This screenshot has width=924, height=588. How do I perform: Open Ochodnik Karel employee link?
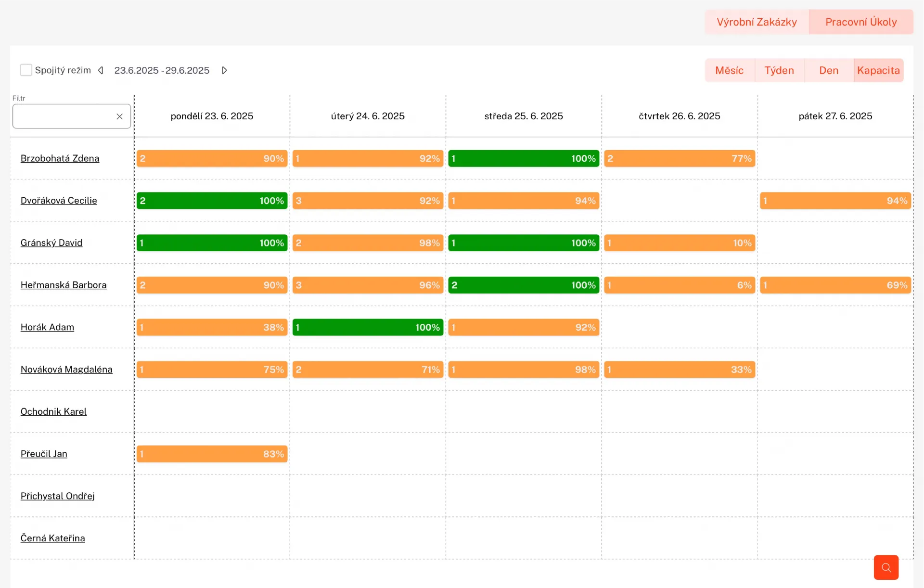[x=53, y=411]
